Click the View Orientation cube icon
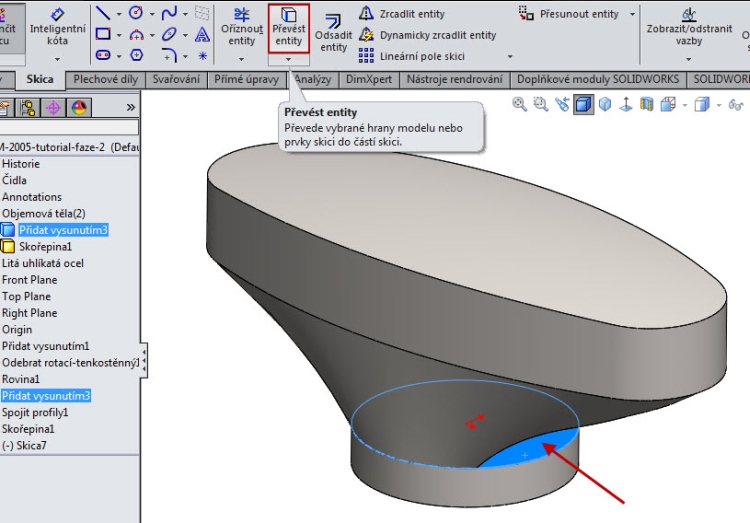The image size is (750, 523). pos(668,104)
